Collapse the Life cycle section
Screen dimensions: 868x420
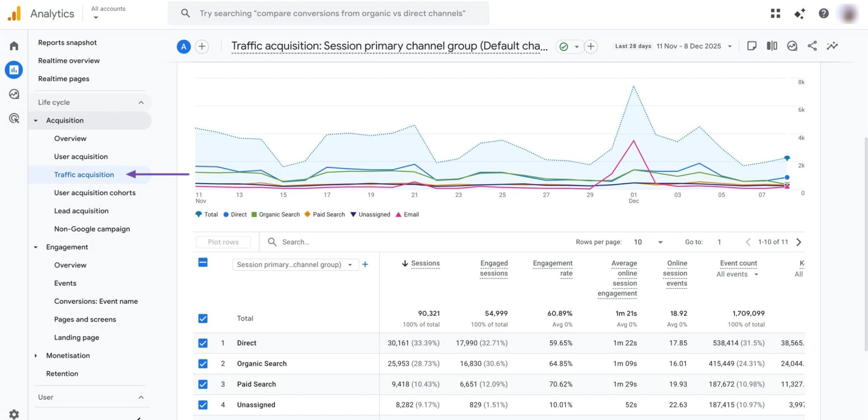pos(141,102)
